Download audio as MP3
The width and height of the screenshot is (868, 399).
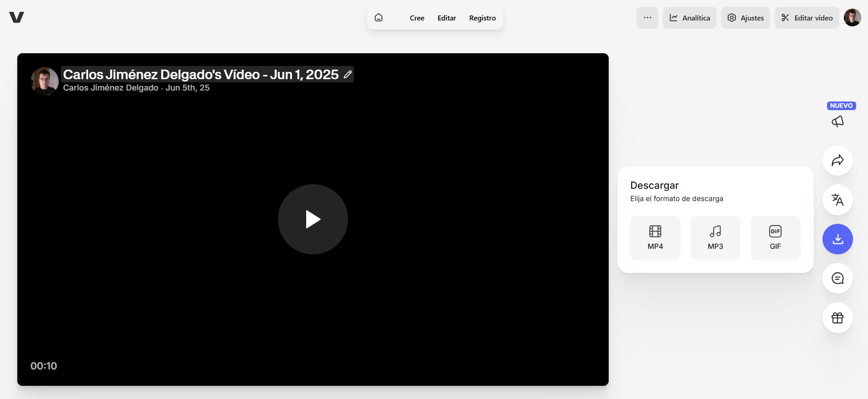point(715,238)
